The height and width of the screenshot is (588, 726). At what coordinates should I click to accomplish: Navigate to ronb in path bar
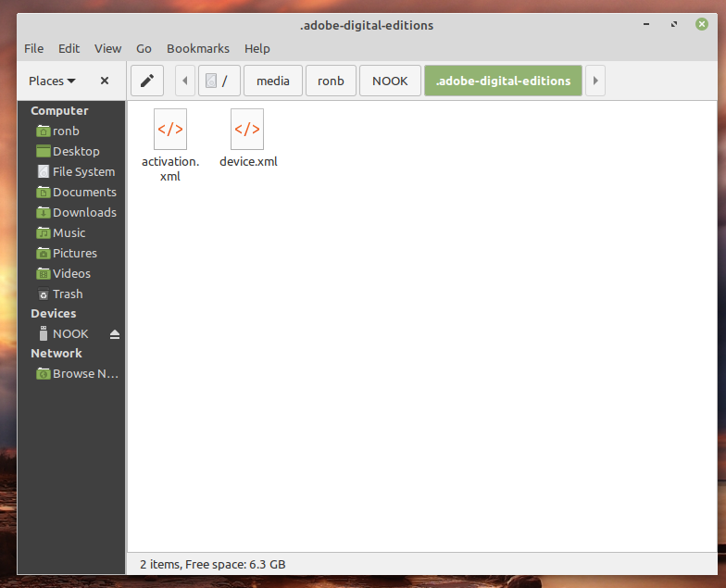pos(331,81)
